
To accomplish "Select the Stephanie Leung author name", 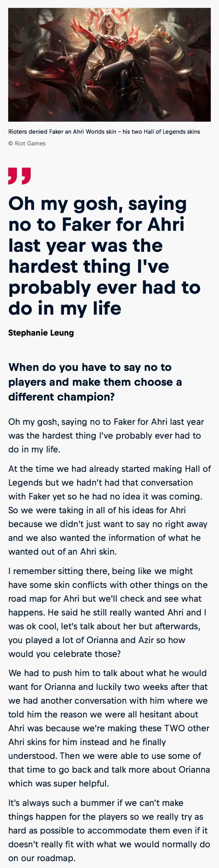I will (x=41, y=333).
